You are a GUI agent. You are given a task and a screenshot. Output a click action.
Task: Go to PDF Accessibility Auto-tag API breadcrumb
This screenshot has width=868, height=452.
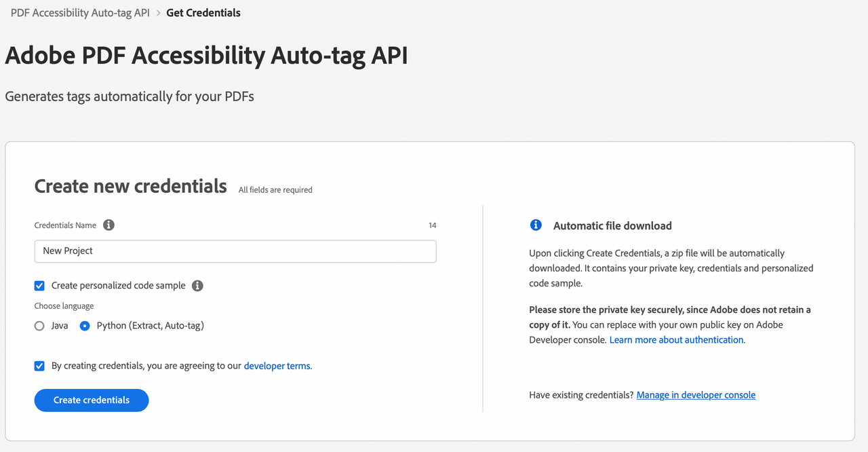(80, 13)
